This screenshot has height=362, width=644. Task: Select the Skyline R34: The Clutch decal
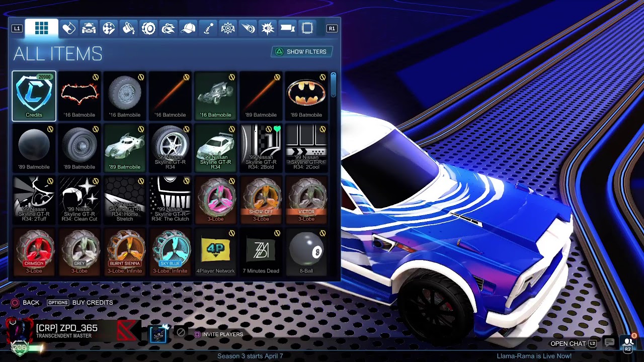pos(170,200)
